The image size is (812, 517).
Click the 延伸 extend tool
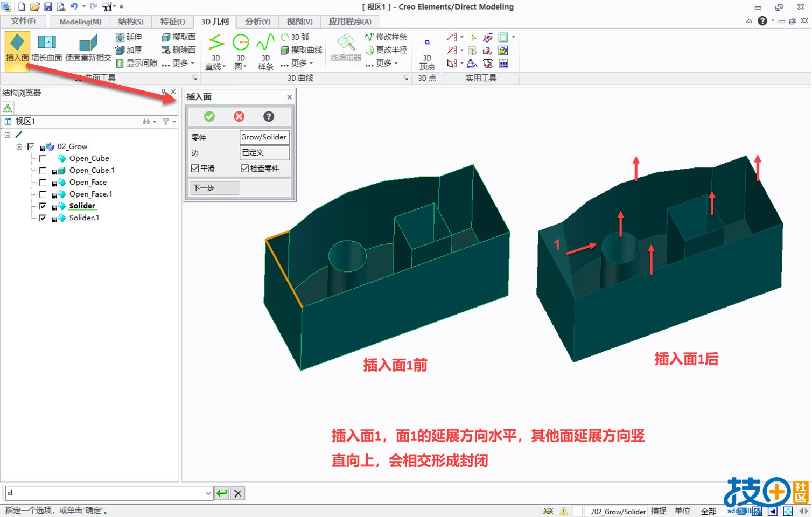[x=129, y=37]
